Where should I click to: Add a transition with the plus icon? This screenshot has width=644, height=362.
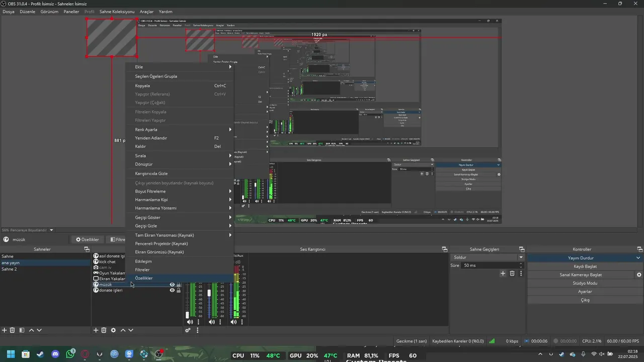click(x=503, y=274)
